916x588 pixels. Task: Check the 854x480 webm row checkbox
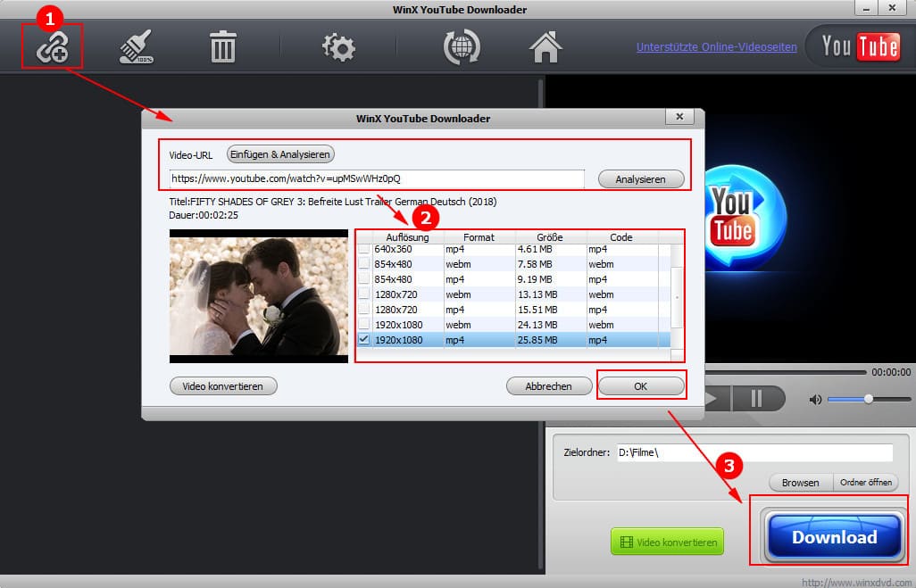point(364,264)
